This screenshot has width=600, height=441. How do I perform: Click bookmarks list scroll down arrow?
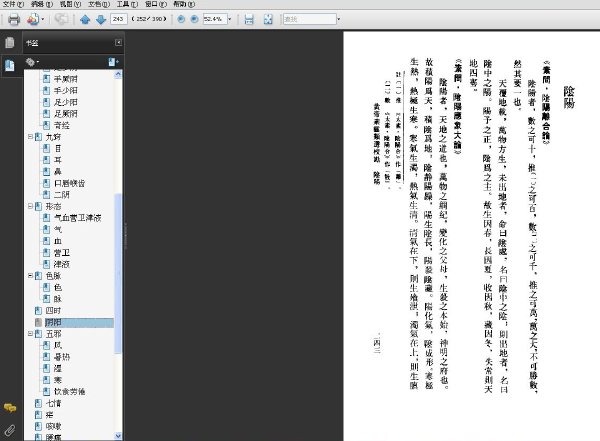(118, 436)
